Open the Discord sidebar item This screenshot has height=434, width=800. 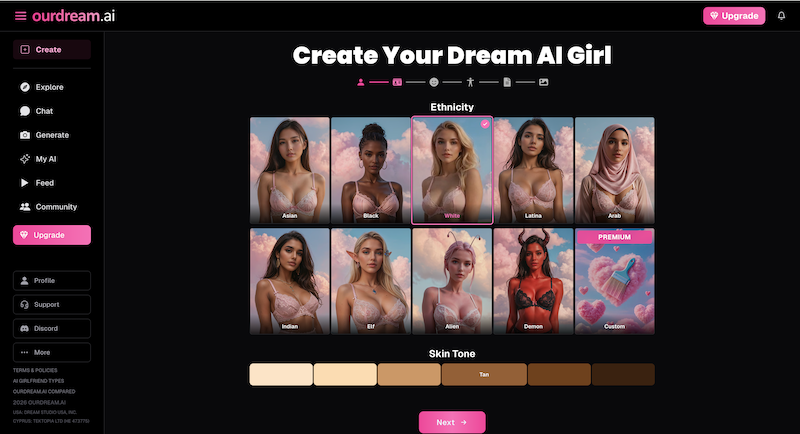click(x=52, y=328)
